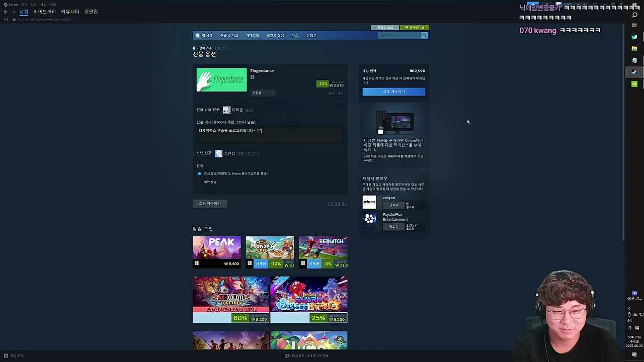Open the Swarm Endless Inferno 25% card
Screen dimensions: 644x362
tap(309, 300)
